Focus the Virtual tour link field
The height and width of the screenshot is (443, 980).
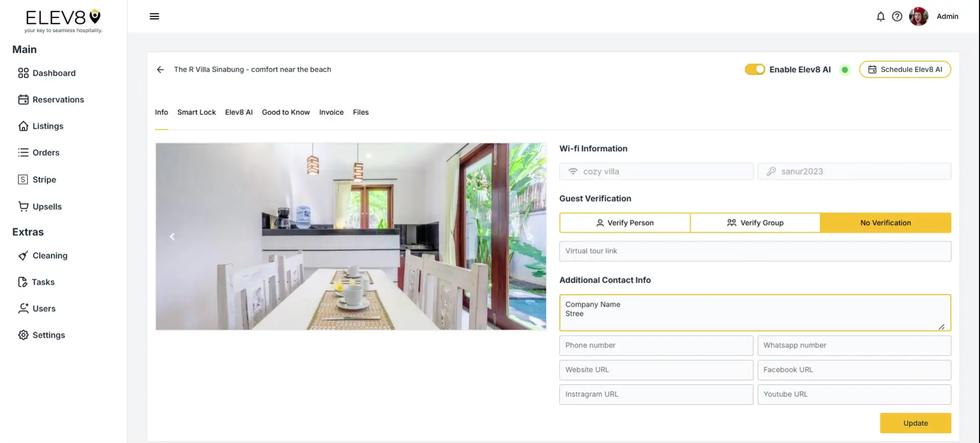click(755, 251)
